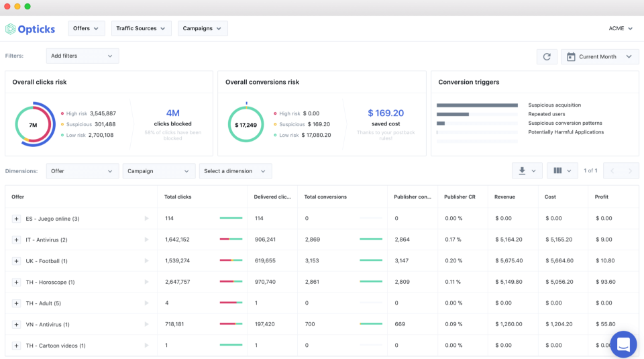Open the columns layout icon menu
This screenshot has height=359, width=644.
coord(562,171)
